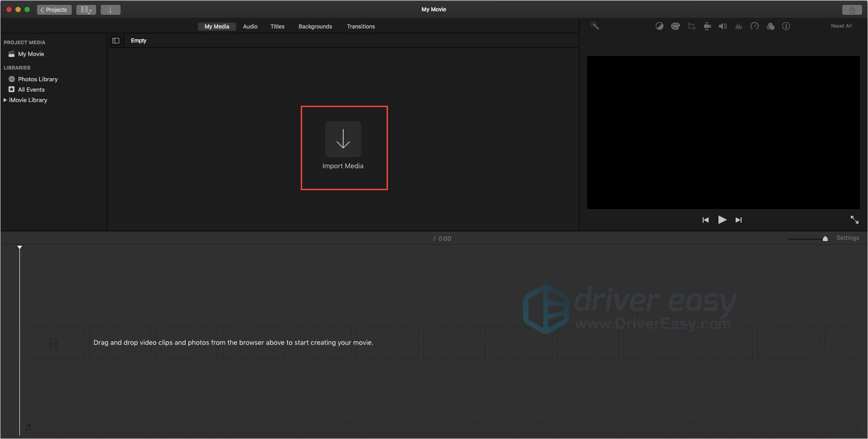Click the magic wand auto-enhance icon
Image resolution: width=868 pixels, height=439 pixels.
[x=595, y=26]
